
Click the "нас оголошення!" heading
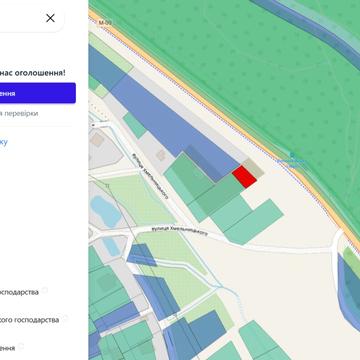coord(33,72)
